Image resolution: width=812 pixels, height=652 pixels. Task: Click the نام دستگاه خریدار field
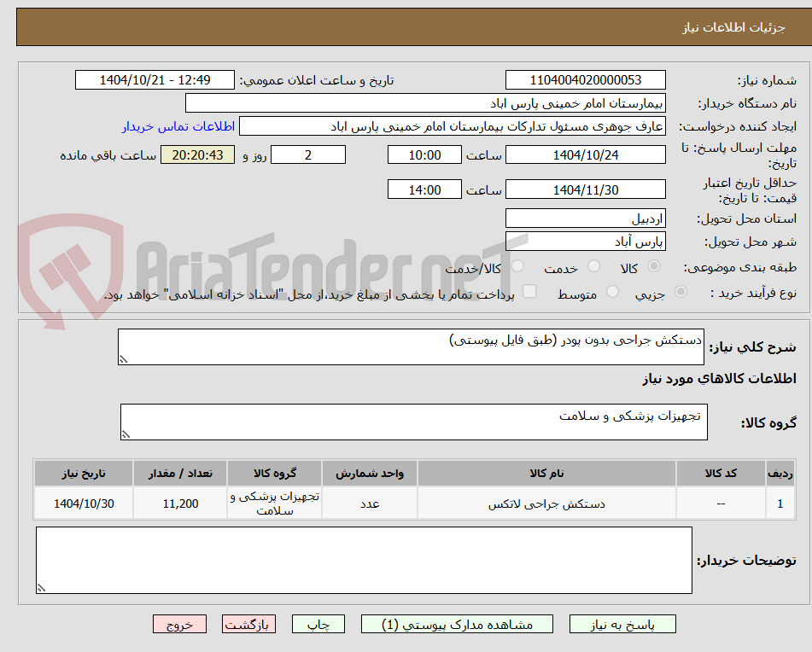(x=425, y=103)
